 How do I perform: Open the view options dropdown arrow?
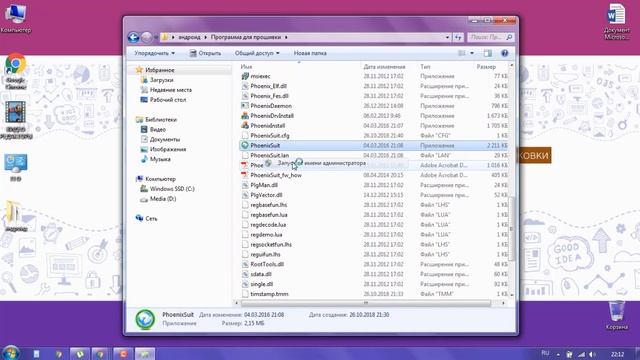[472, 53]
